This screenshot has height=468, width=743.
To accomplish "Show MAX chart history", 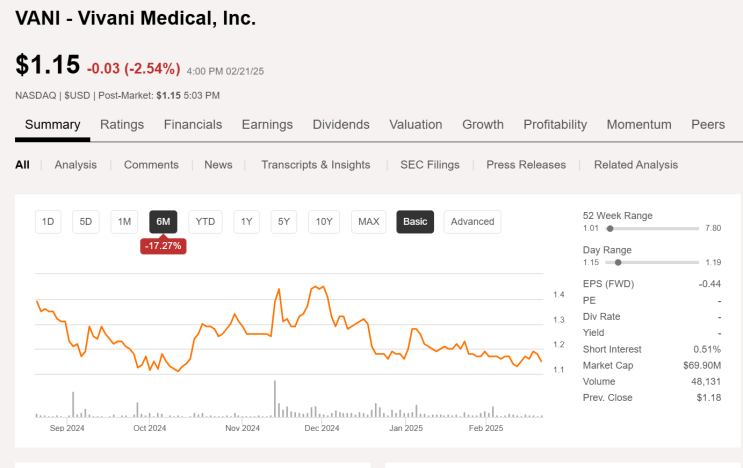I will click(x=368, y=222).
